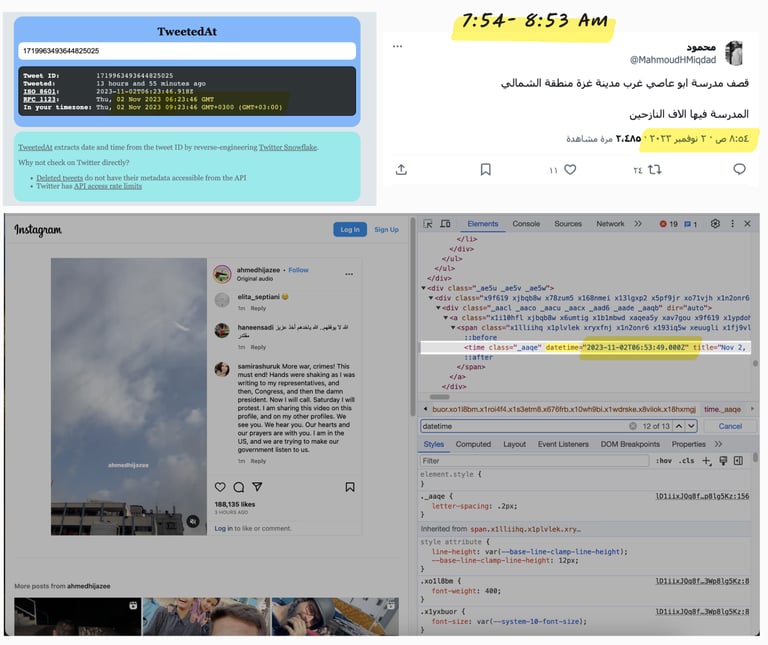Open the API access rate limits link

108,186
